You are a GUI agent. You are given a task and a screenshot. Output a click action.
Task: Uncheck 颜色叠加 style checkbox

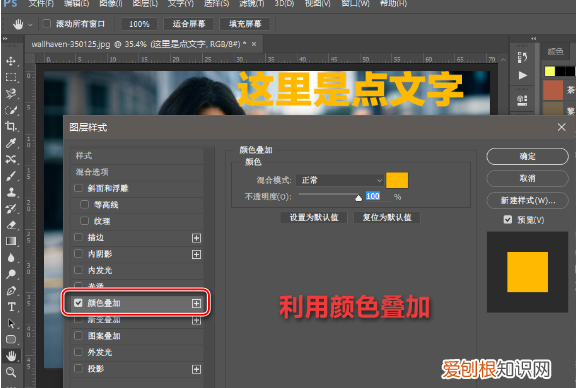point(78,303)
